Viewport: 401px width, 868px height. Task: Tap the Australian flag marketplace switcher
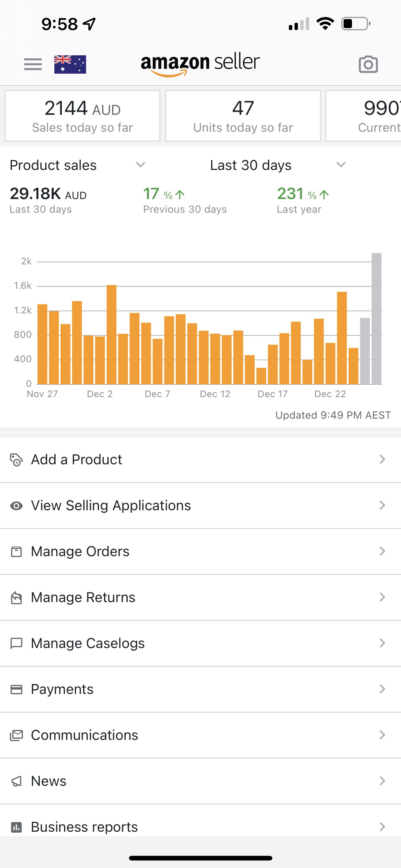click(70, 64)
